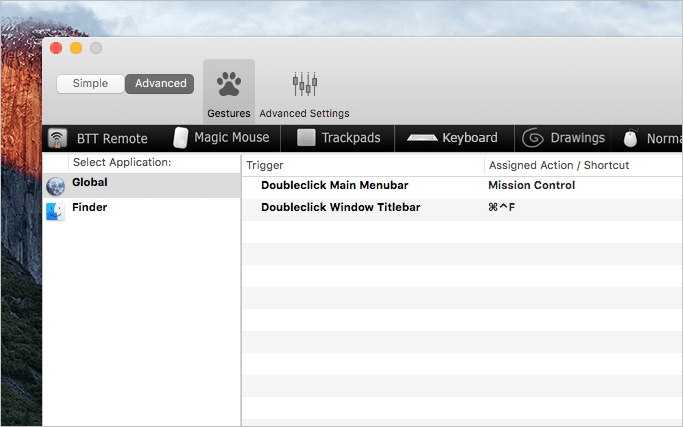Open the Drawings tab
Screen dimensions: 683x427
click(x=563, y=139)
